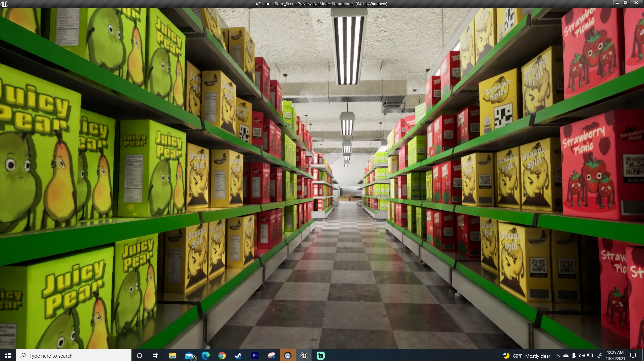Open Adobe Premiere Pro from the taskbar
This screenshot has width=644, height=361.
click(x=255, y=356)
